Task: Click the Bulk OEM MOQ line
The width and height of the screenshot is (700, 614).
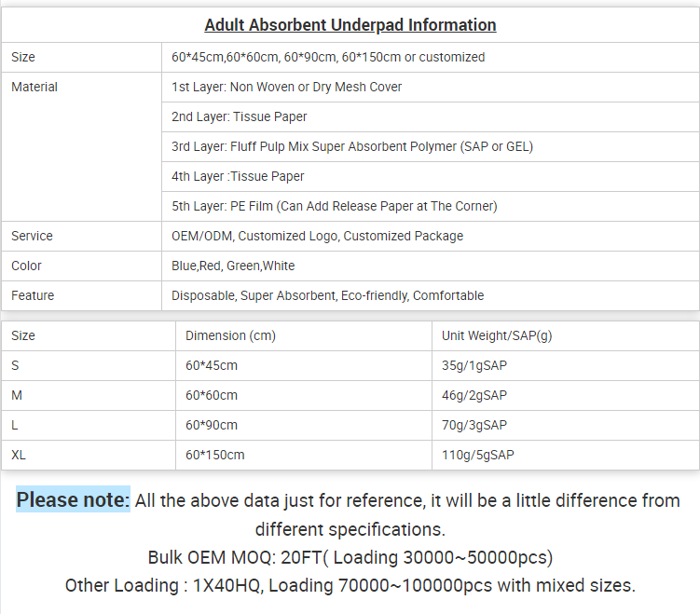Action: point(350,557)
